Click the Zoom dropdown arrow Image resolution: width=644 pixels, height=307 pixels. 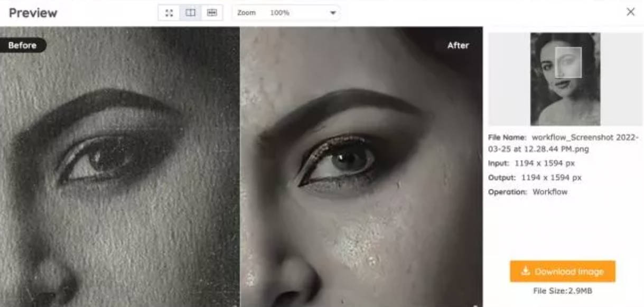click(333, 13)
